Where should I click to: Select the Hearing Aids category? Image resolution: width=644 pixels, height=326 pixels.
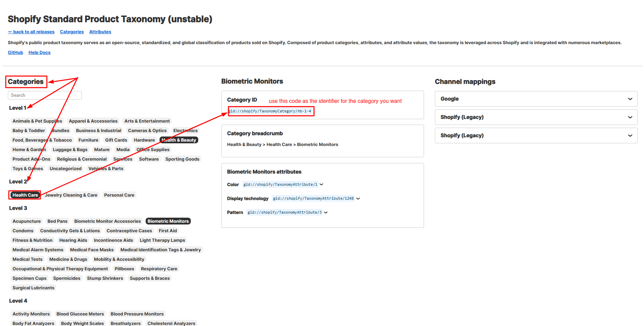coord(73,240)
